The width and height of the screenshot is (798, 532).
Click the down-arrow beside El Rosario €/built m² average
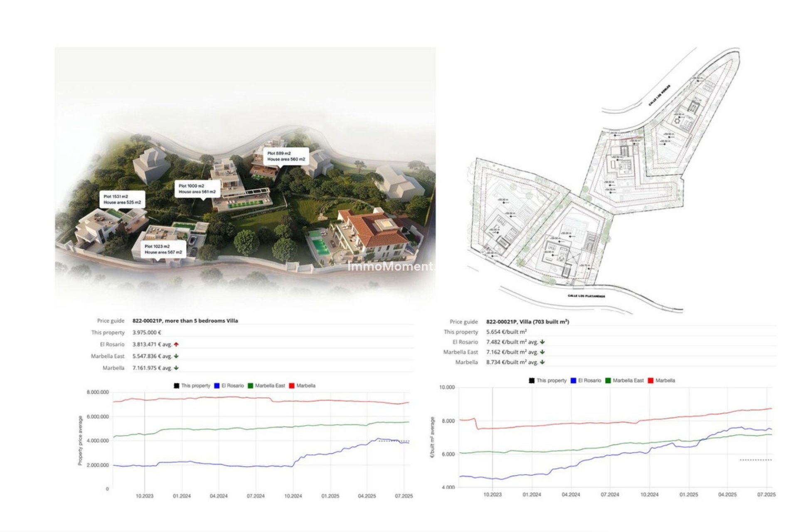click(542, 342)
